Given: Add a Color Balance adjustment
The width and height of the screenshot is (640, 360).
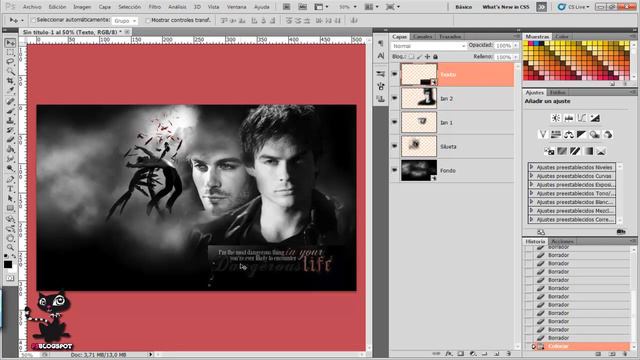Looking at the screenshot, I should pos(569,135).
